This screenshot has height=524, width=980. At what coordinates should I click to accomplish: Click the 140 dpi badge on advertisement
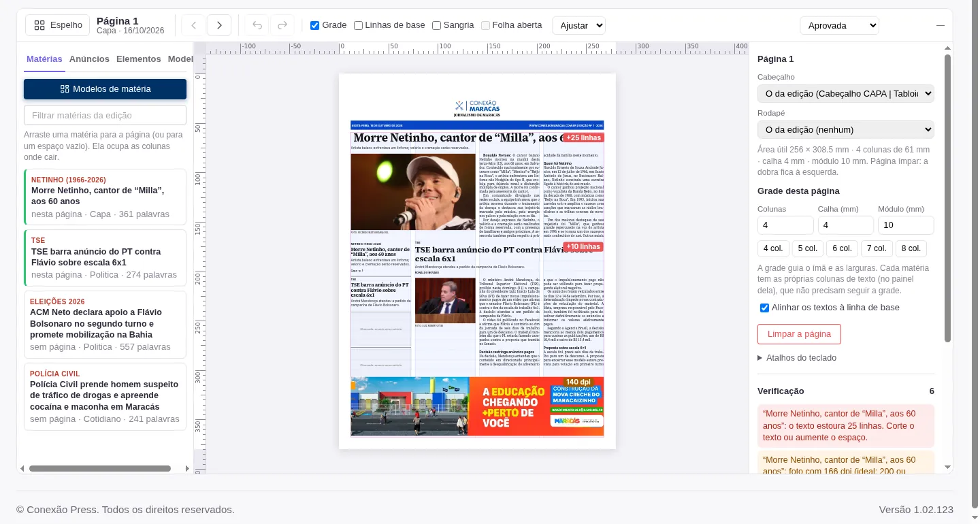(x=578, y=382)
